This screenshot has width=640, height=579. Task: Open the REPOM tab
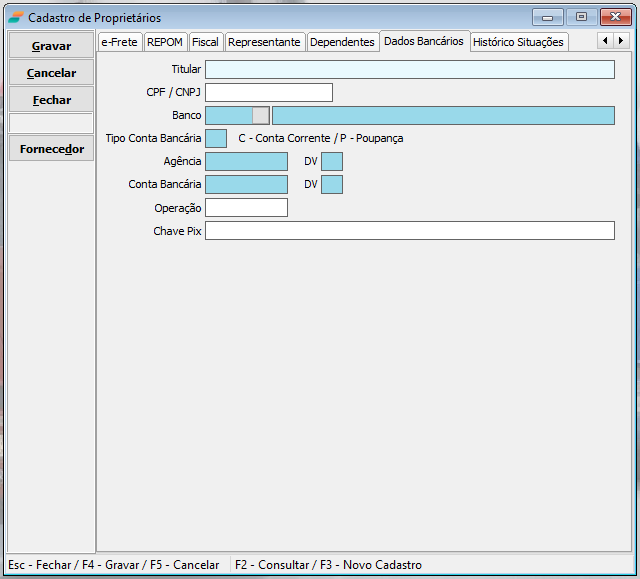[x=165, y=42]
